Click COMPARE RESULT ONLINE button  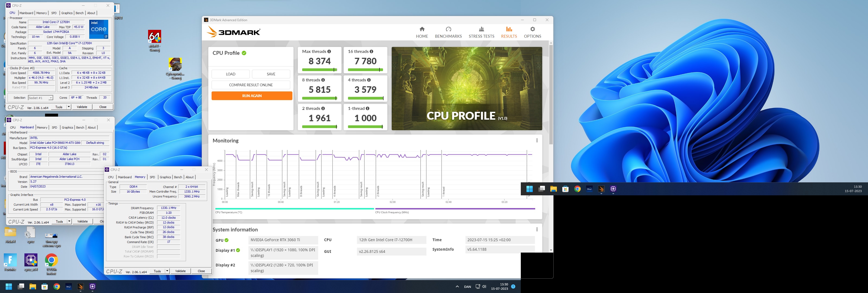coord(251,85)
